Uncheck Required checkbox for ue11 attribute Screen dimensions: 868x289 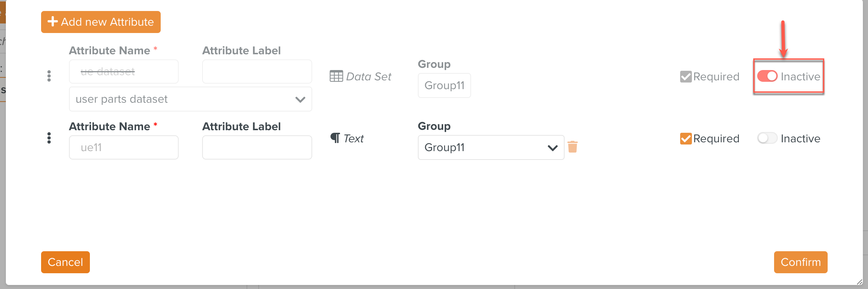point(686,139)
